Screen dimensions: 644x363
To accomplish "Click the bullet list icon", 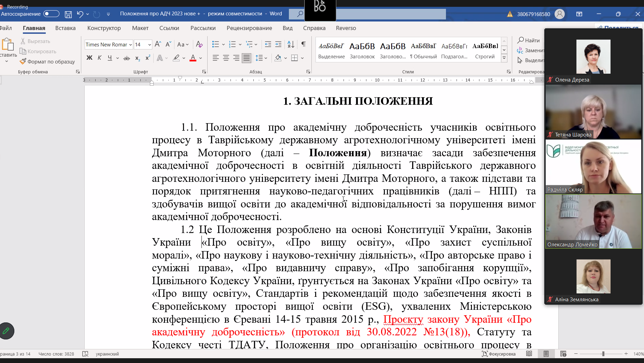I will (215, 44).
